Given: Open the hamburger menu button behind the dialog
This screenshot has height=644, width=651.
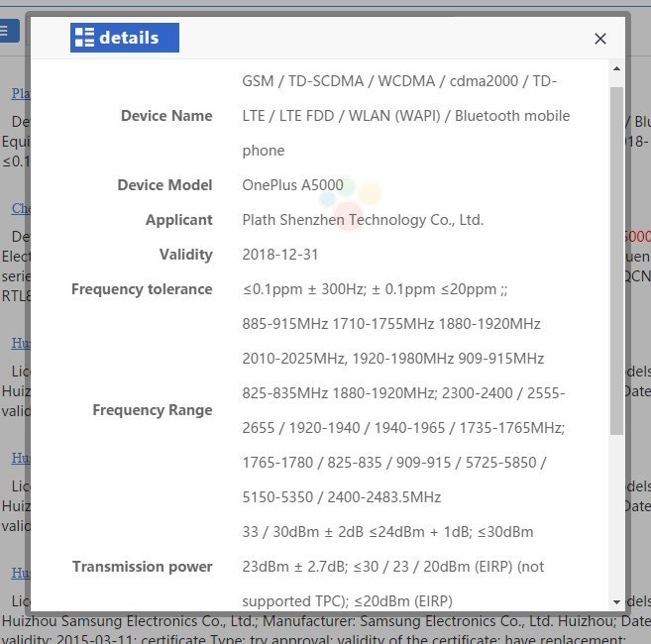Looking at the screenshot, I should (x=7, y=31).
